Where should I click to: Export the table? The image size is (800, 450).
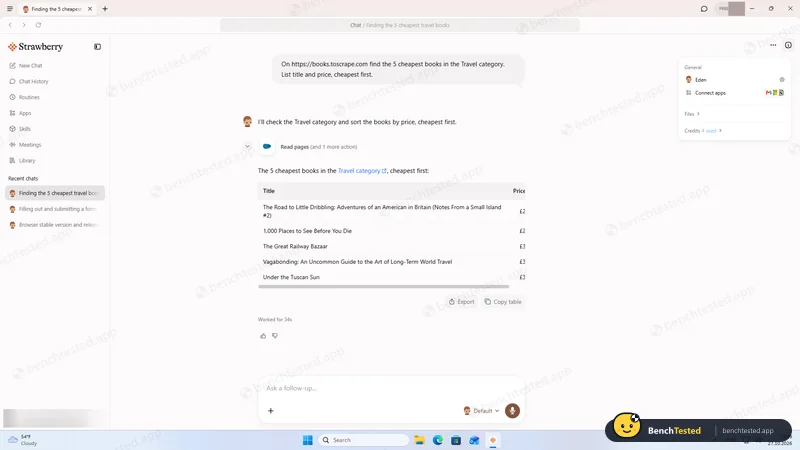click(x=462, y=302)
